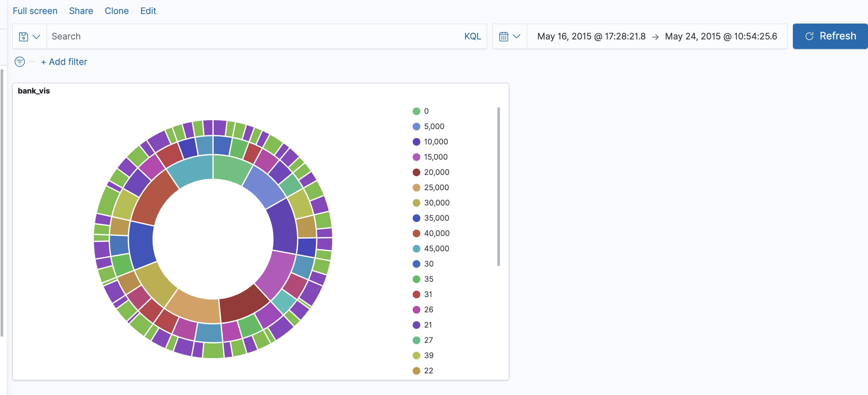
Task: Expand the saved query chevron
Action: click(36, 36)
